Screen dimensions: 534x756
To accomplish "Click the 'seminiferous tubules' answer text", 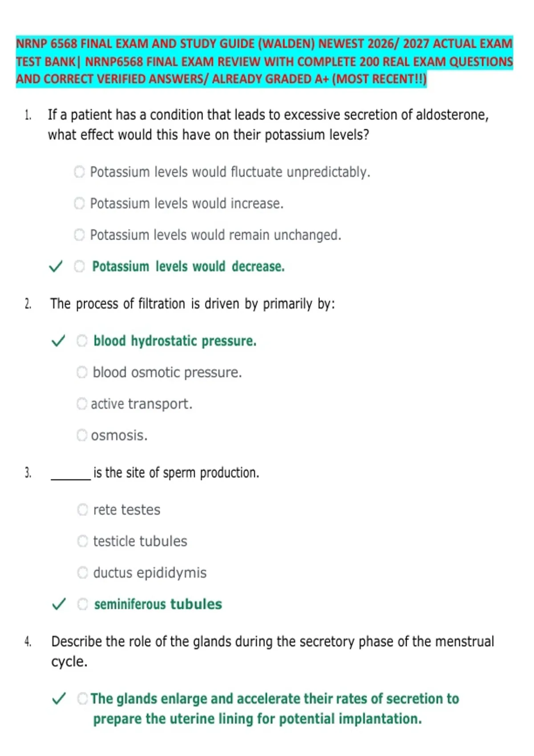I will (158, 604).
